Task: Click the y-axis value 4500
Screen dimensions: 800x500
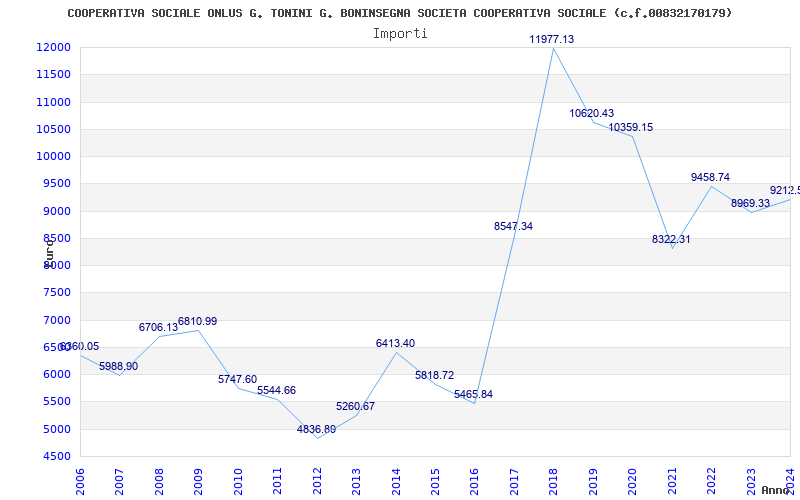Action: pos(56,457)
